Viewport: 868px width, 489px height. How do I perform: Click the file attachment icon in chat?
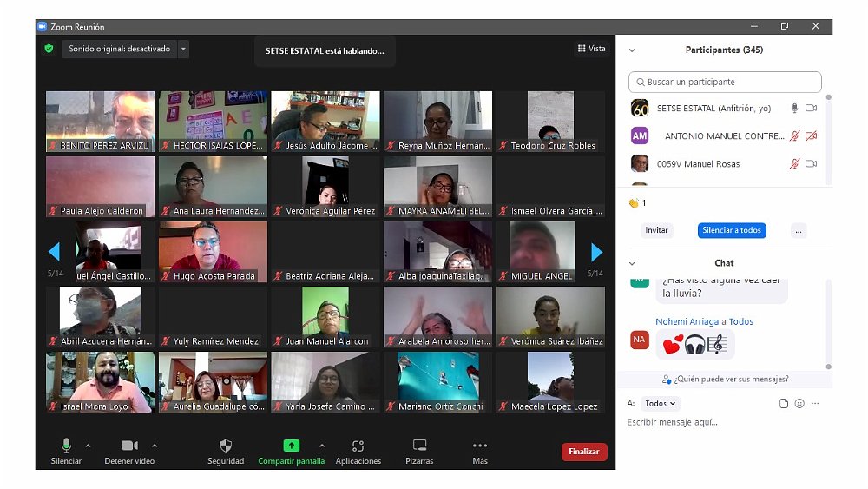pos(784,404)
